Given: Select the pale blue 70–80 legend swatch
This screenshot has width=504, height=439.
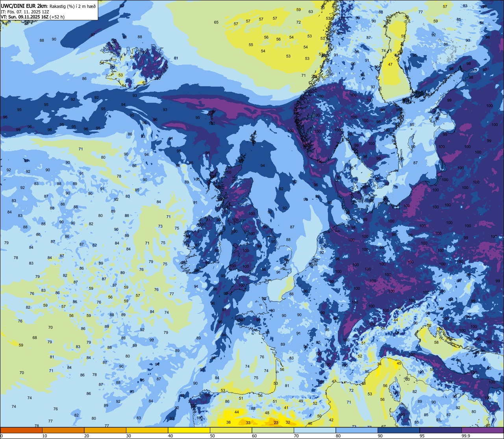Looking at the screenshot, I should (x=315, y=430).
